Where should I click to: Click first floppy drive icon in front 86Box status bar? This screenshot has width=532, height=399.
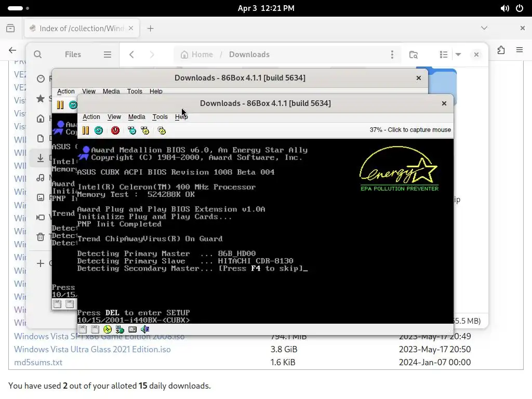[83, 329]
